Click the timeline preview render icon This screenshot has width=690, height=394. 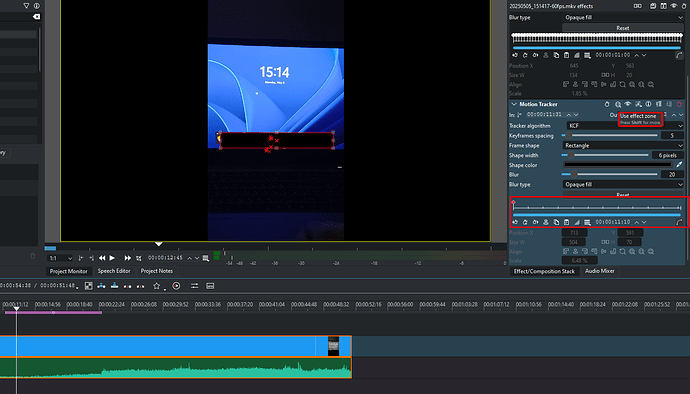[176, 286]
